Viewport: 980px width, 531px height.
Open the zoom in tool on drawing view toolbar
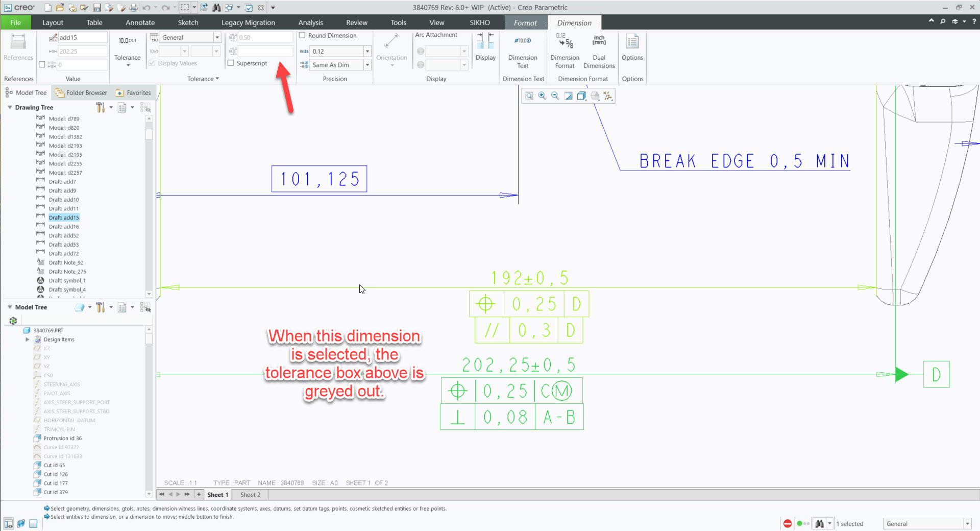[542, 95]
